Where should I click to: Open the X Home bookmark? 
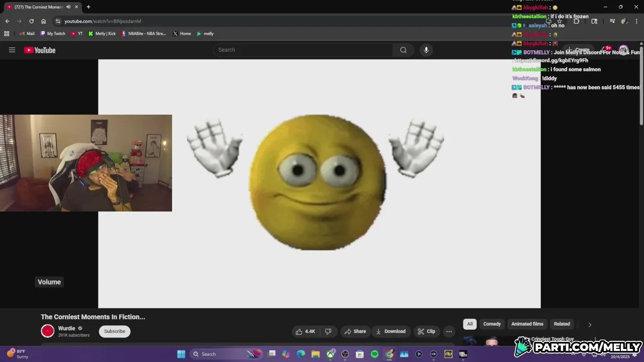[x=182, y=34]
